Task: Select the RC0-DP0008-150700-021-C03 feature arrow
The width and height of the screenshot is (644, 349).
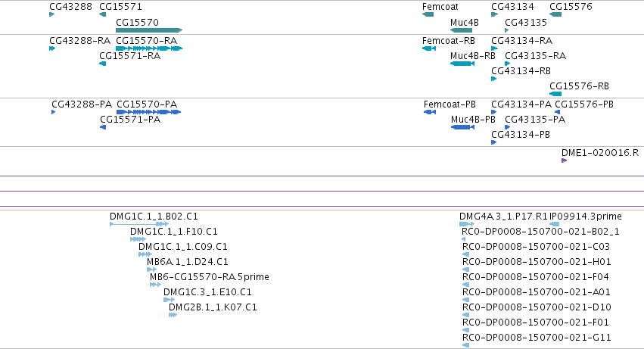Action: tap(465, 254)
